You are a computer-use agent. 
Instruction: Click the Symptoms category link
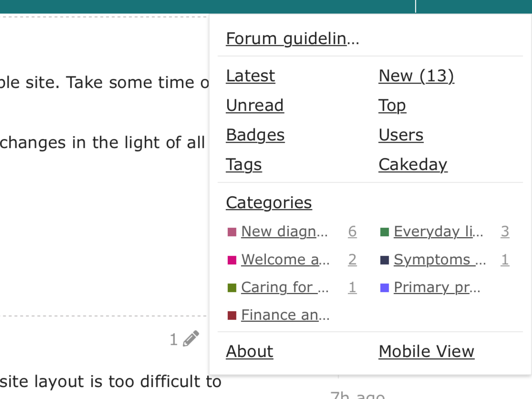point(440,260)
